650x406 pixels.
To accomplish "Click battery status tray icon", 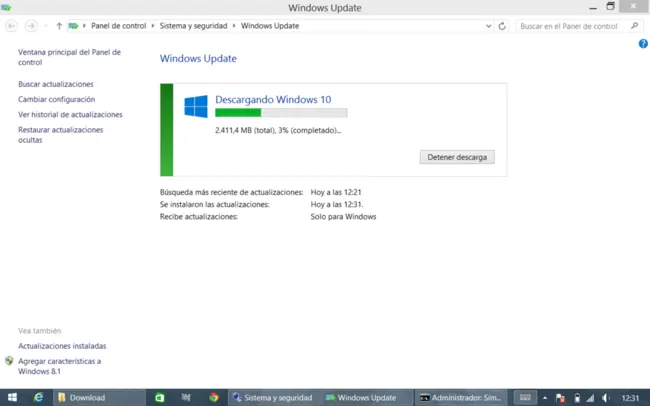I will coord(577,398).
